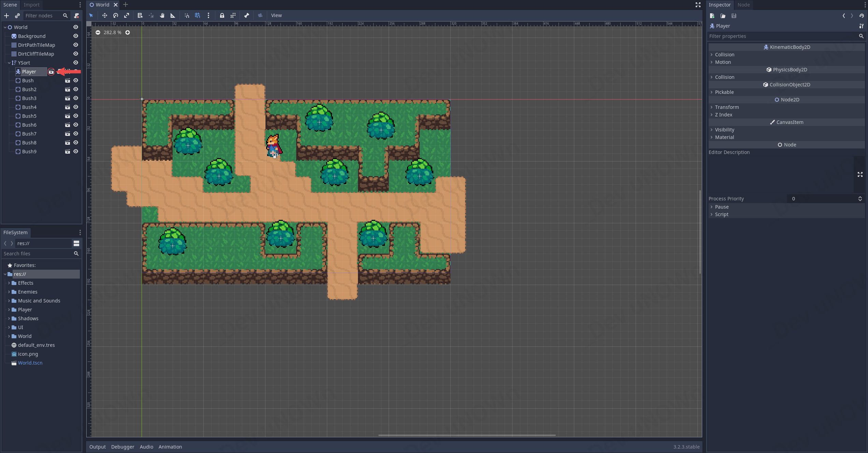This screenshot has height=453, width=868.
Task: Click the horizontal viewport scrollbar
Action: [x=467, y=435]
